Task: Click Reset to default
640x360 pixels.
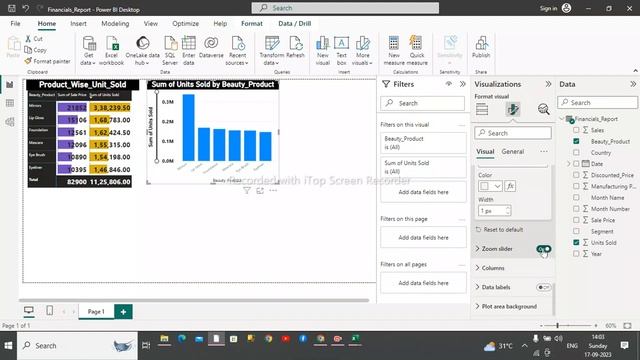Action: pyautogui.click(x=500, y=230)
